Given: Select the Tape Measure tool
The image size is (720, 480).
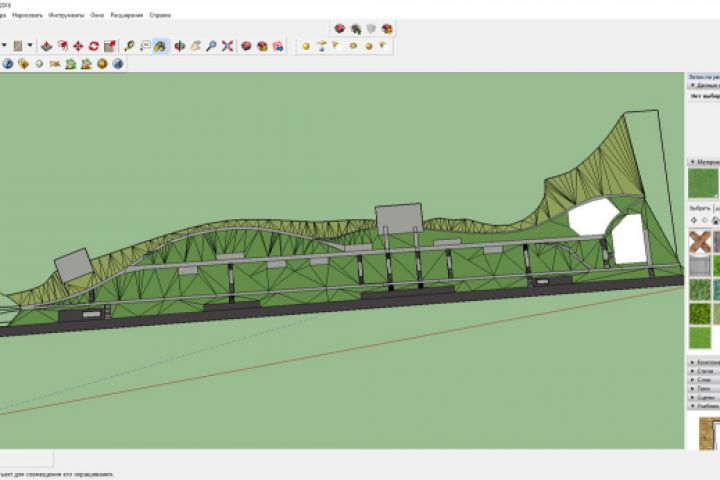Looking at the screenshot, I should [129, 46].
